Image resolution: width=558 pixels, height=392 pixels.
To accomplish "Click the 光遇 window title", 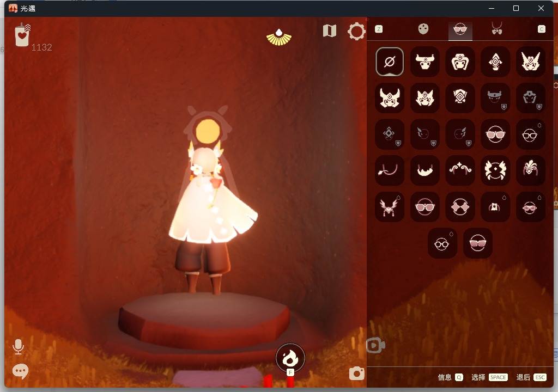I will click(x=28, y=8).
